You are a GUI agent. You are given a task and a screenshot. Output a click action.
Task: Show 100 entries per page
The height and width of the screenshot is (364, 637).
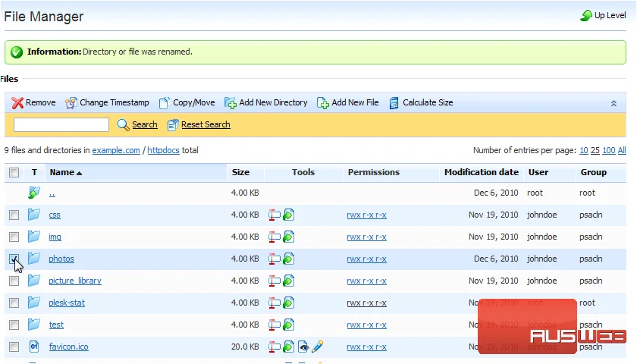click(x=608, y=150)
